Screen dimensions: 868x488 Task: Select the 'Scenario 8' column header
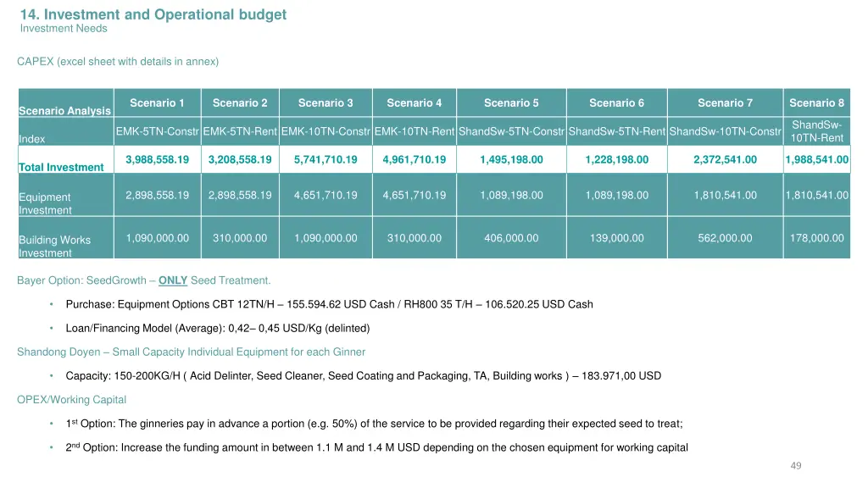point(816,103)
